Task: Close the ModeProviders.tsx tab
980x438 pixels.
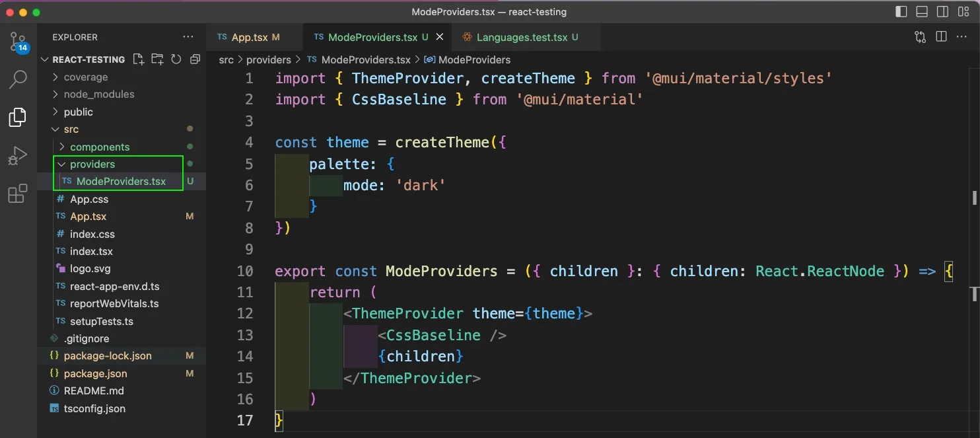Action: (x=440, y=38)
